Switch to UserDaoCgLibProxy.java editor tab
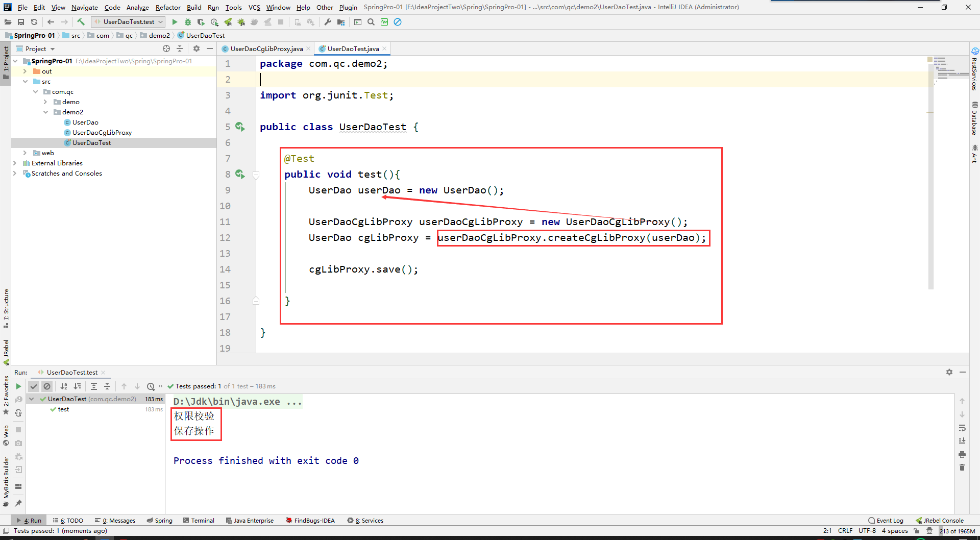Image resolution: width=980 pixels, height=540 pixels. [x=266, y=49]
